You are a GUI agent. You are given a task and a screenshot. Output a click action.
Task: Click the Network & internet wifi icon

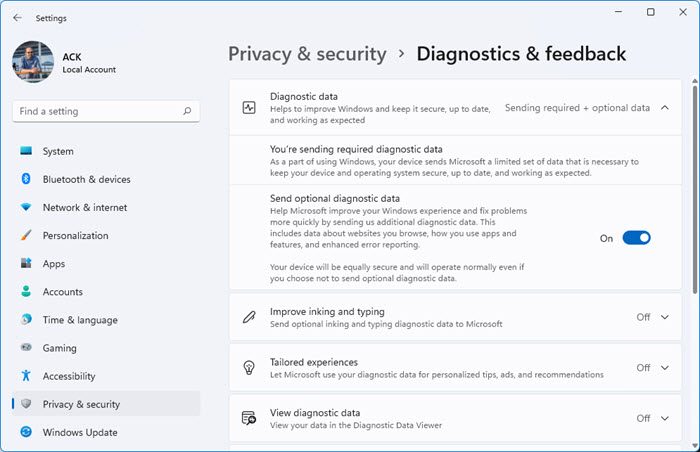(x=26, y=207)
